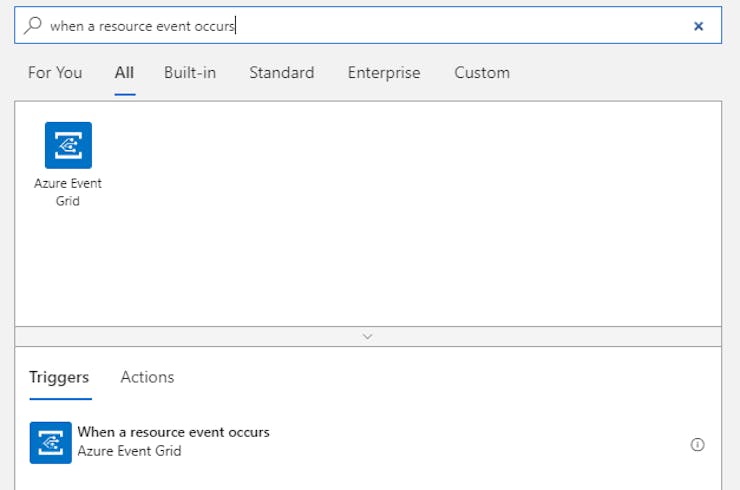Open the Actions tab

[147, 377]
